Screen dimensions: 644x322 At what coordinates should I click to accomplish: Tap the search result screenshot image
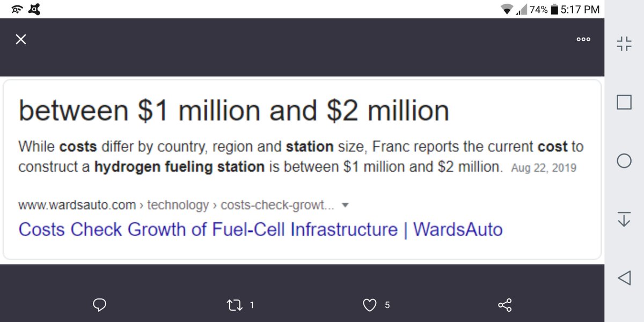(x=302, y=169)
